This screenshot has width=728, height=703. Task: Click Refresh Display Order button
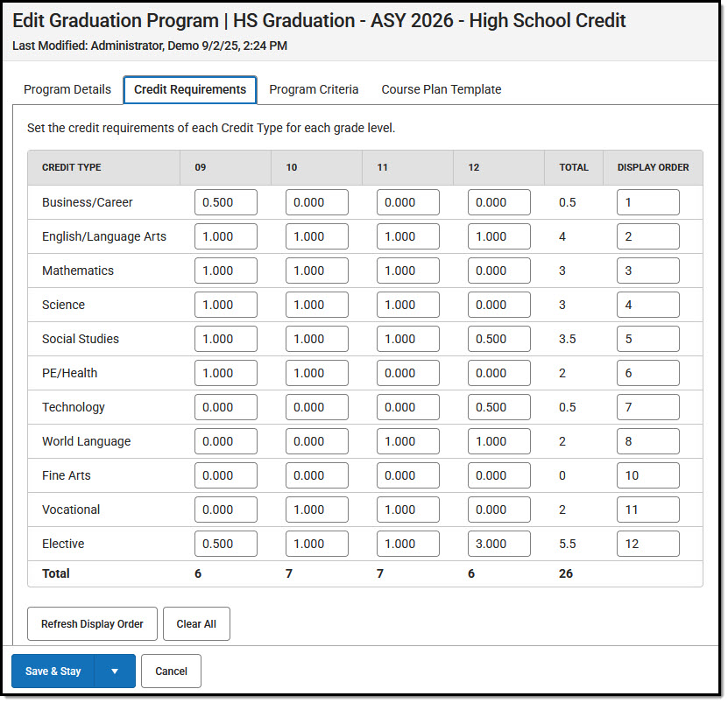click(x=92, y=623)
